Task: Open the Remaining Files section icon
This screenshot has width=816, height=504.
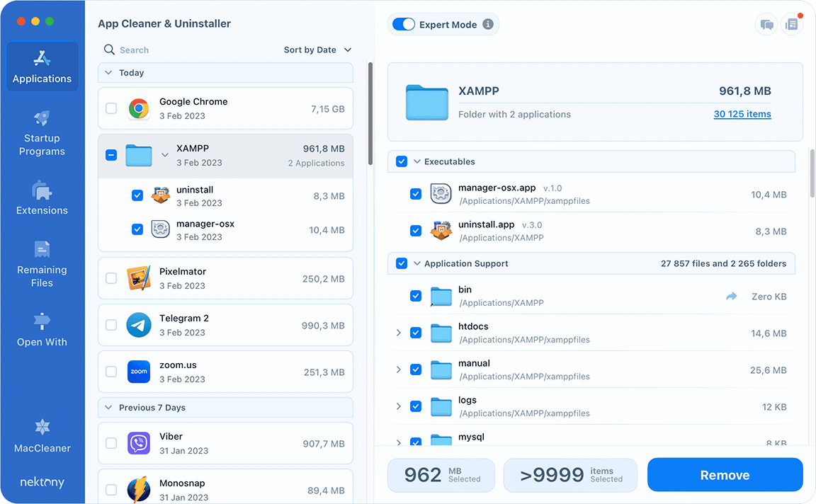Action: pyautogui.click(x=42, y=249)
